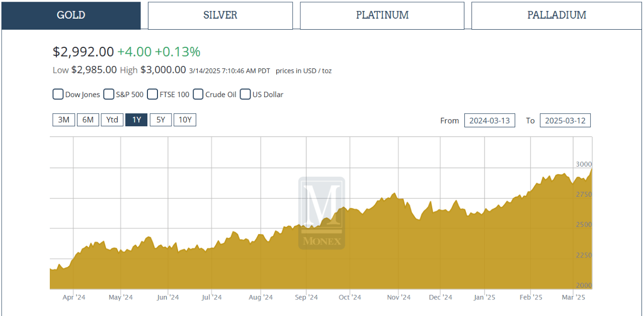Switch to the Silver tab
The width and height of the screenshot is (644, 316).
pos(220,15)
